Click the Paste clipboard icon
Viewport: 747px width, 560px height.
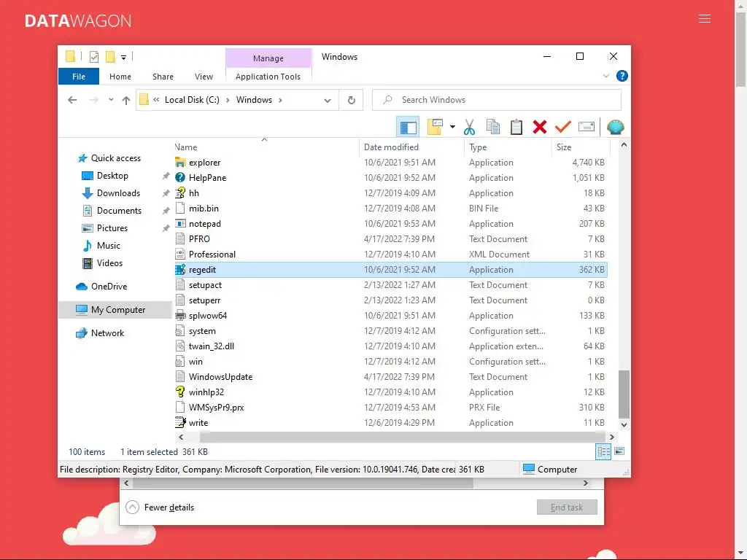[516, 127]
